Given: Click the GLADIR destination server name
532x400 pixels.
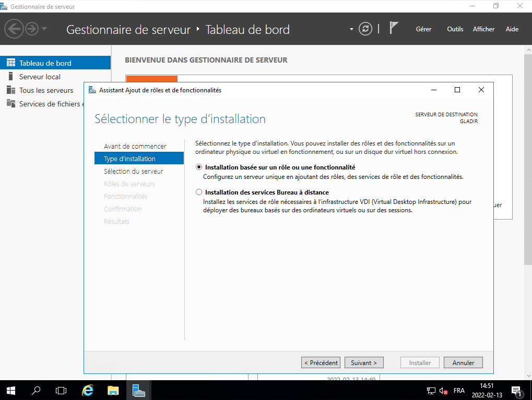Looking at the screenshot, I should [468, 122].
